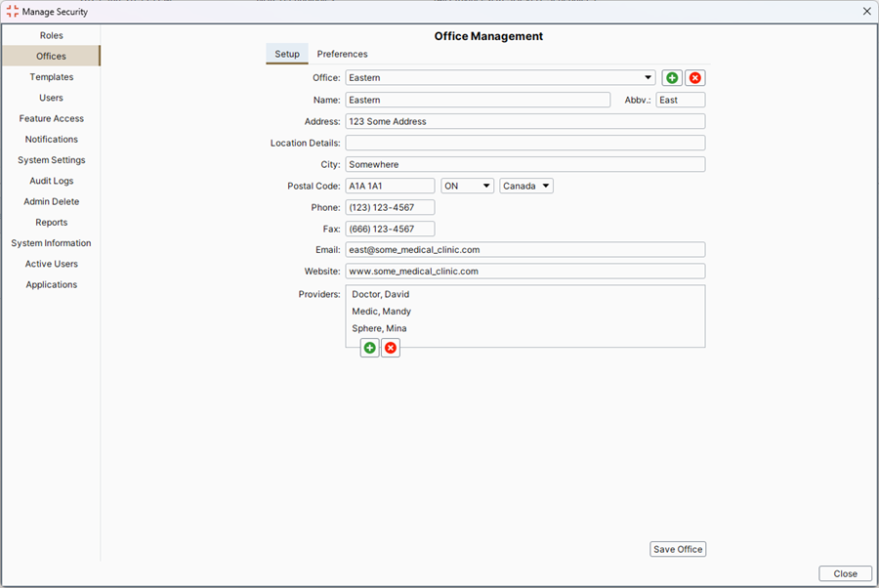Click into the Location Details field
Viewport: 879px width, 588px height.
point(524,144)
